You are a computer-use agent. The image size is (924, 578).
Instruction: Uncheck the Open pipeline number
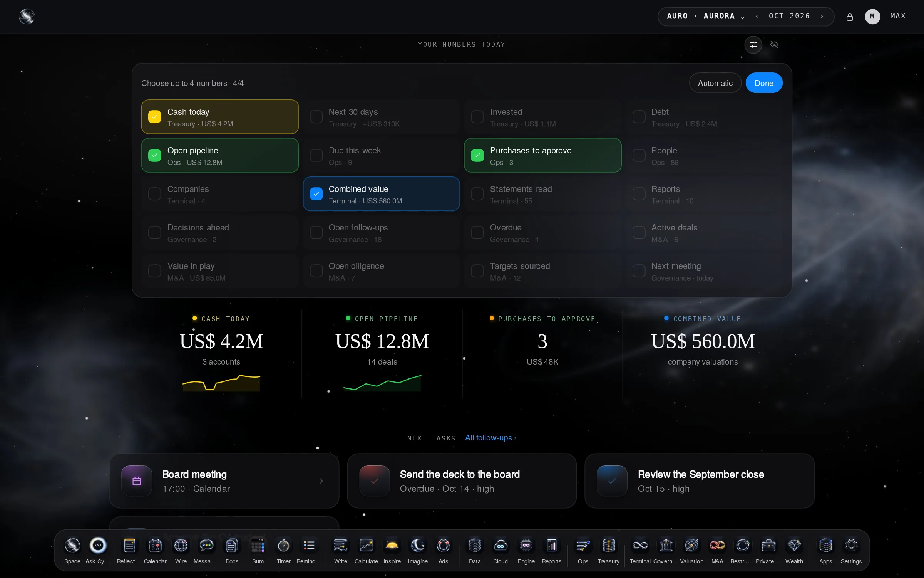tap(154, 155)
